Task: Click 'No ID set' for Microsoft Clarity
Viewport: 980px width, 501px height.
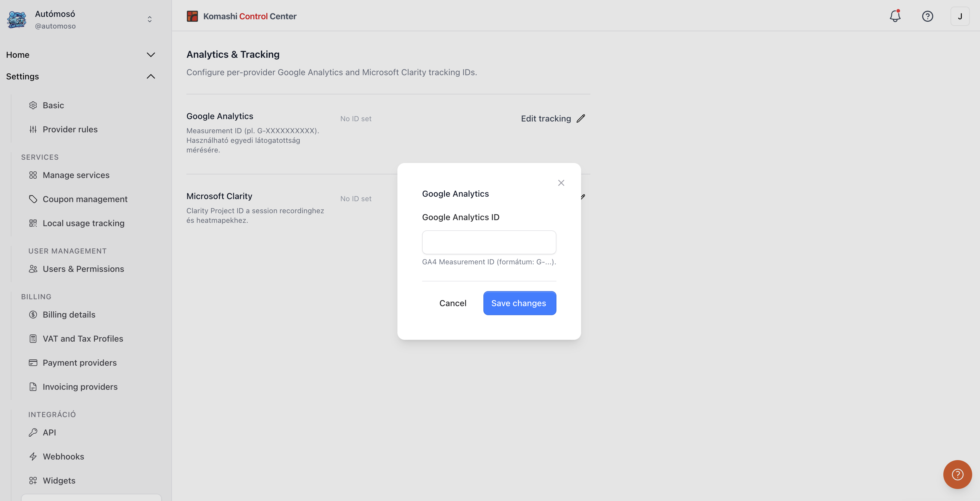Action: [356, 199]
